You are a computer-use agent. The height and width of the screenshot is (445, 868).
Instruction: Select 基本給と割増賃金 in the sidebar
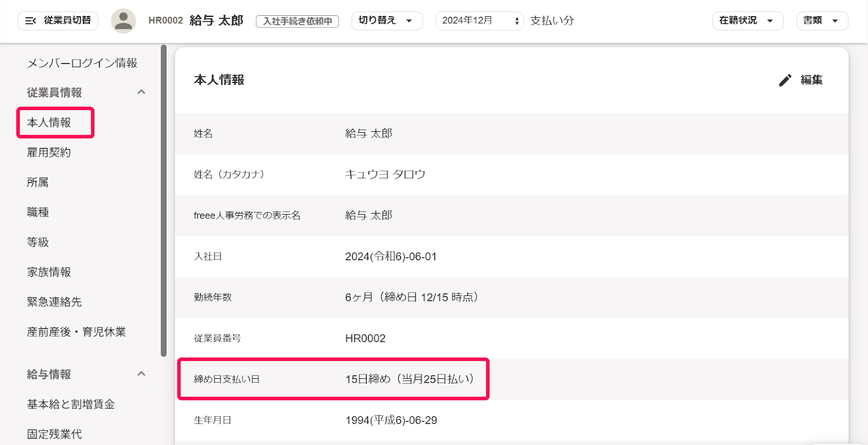(71, 404)
